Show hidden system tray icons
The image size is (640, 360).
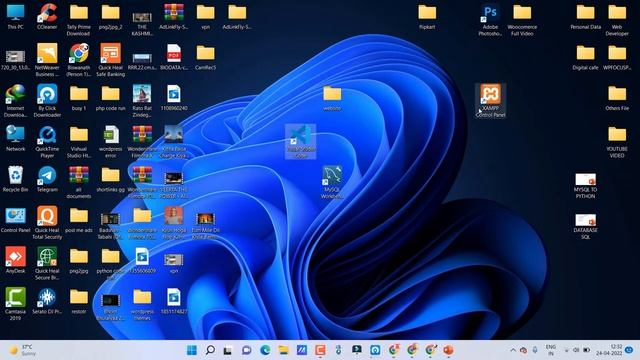(x=513, y=350)
